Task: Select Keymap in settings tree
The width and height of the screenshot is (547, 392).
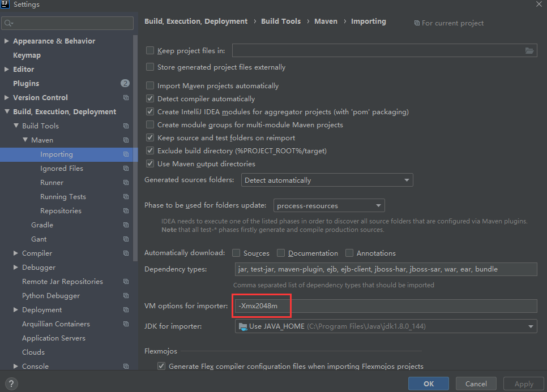Action: [27, 55]
